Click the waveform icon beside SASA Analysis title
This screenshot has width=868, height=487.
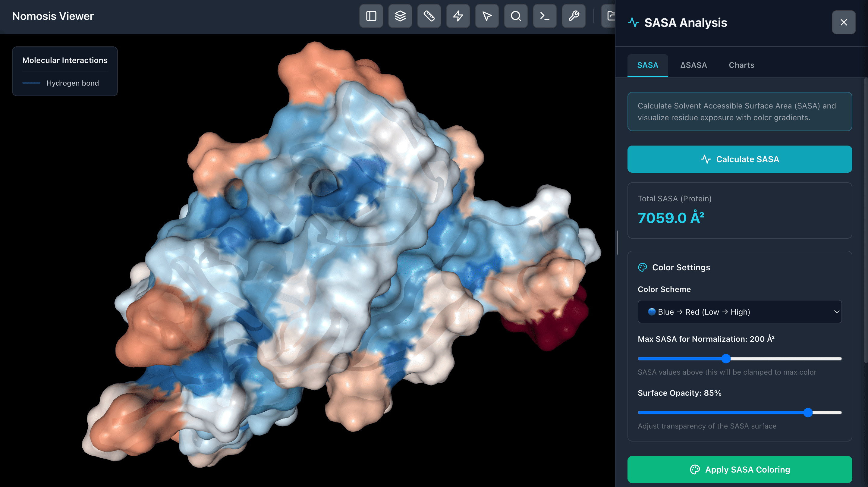tap(634, 22)
